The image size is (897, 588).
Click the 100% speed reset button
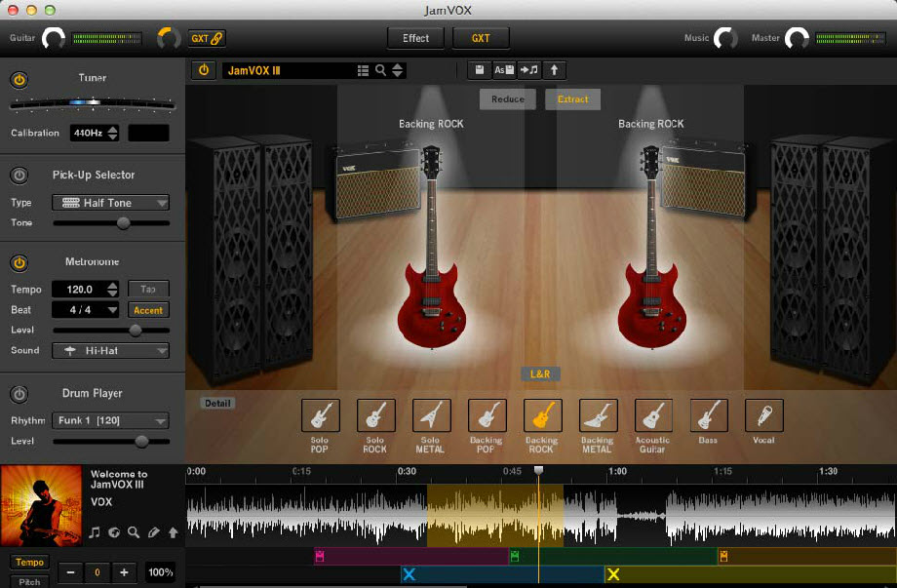[x=161, y=572]
